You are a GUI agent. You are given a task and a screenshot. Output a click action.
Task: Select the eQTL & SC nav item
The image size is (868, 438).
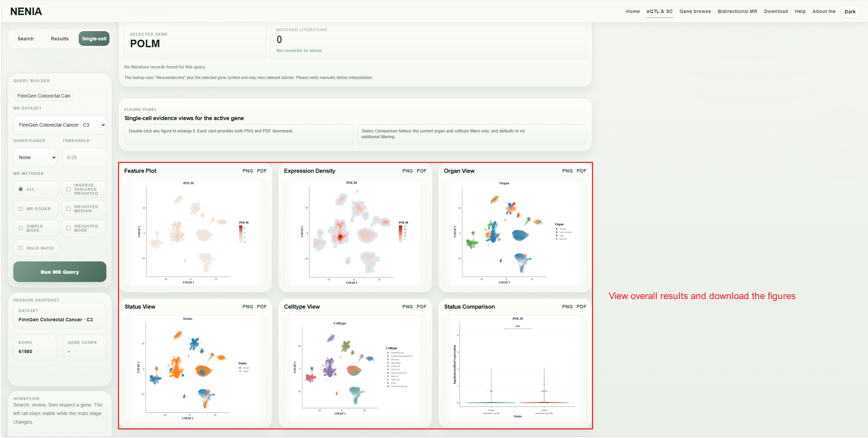pos(659,11)
